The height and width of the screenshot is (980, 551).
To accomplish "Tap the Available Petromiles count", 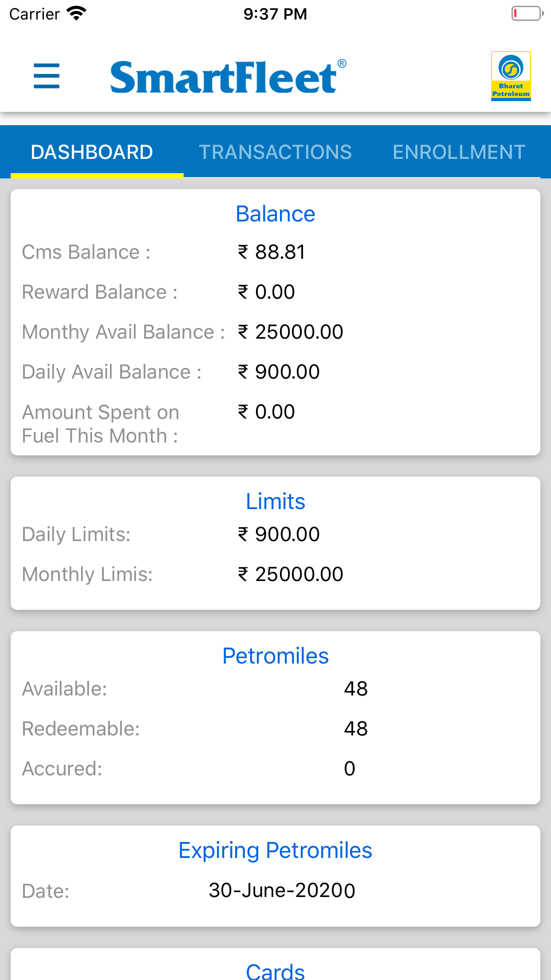I will tap(355, 689).
